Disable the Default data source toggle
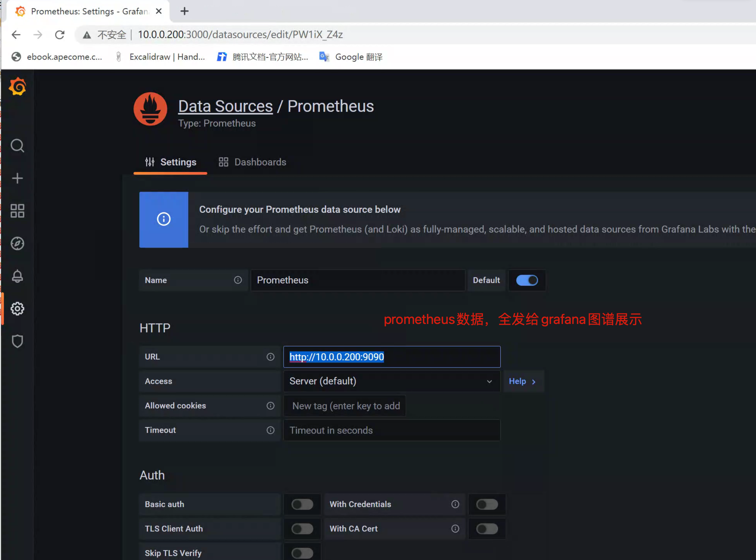Viewport: 756px width, 560px height. pyautogui.click(x=526, y=280)
